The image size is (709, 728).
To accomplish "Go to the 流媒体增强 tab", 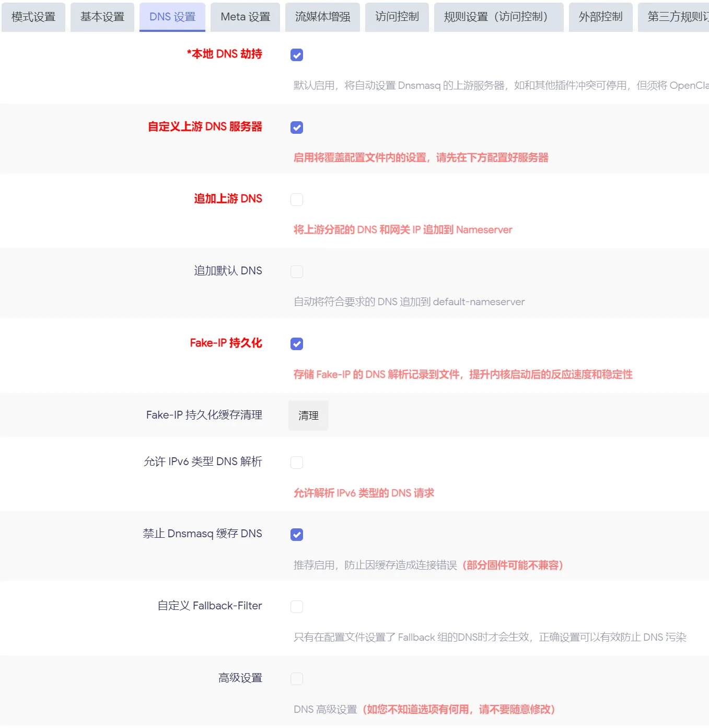I will [x=322, y=17].
